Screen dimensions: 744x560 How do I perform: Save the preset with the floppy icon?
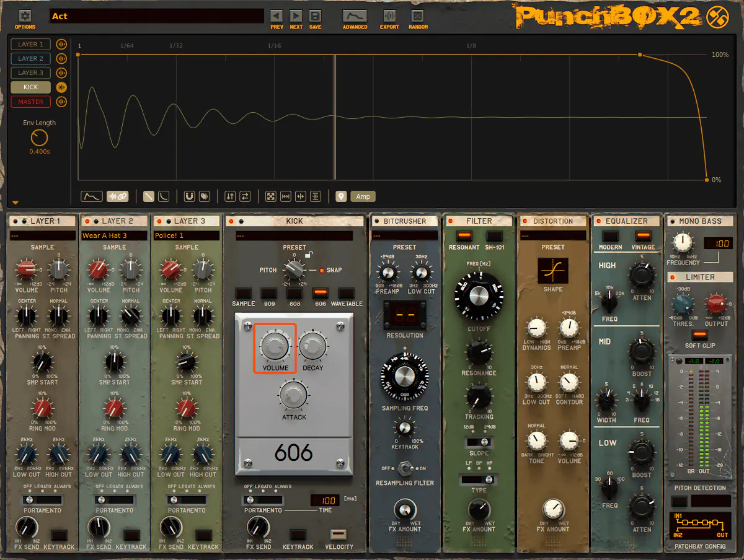pyautogui.click(x=315, y=16)
